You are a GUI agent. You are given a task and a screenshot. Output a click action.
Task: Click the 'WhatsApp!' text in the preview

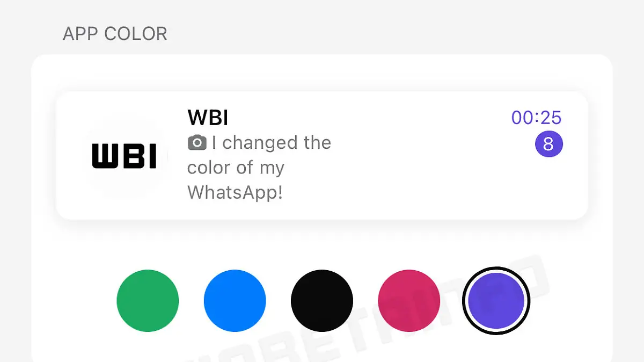235,192
